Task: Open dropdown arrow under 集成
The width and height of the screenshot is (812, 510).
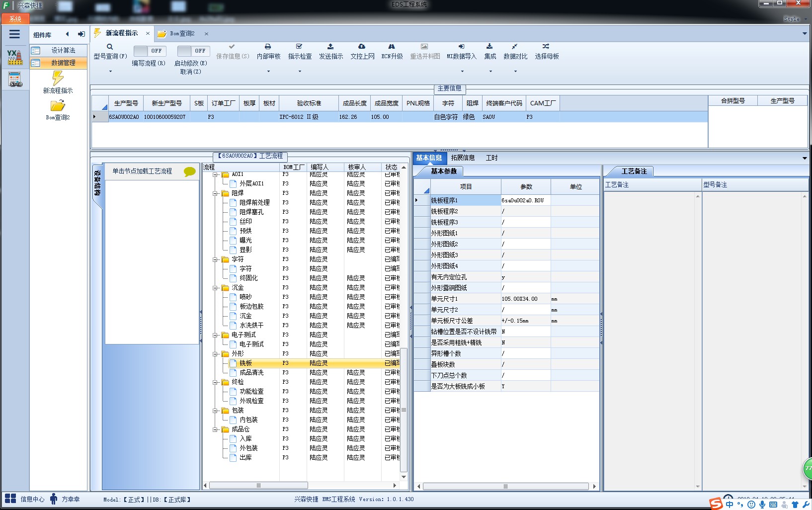Action: (x=490, y=72)
